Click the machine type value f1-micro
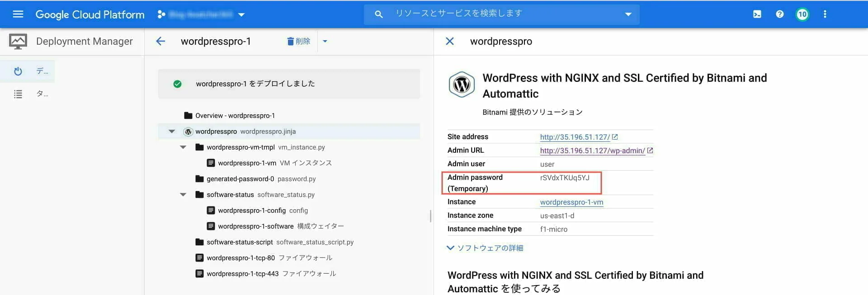This screenshot has height=295, width=868. (x=554, y=229)
